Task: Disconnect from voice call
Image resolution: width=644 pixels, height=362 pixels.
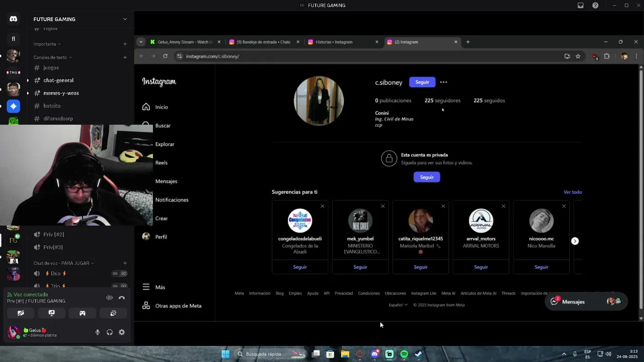Action: coord(121,298)
